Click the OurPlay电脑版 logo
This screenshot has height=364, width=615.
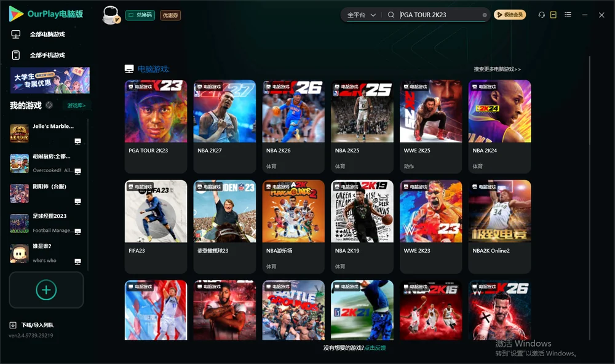tap(46, 14)
